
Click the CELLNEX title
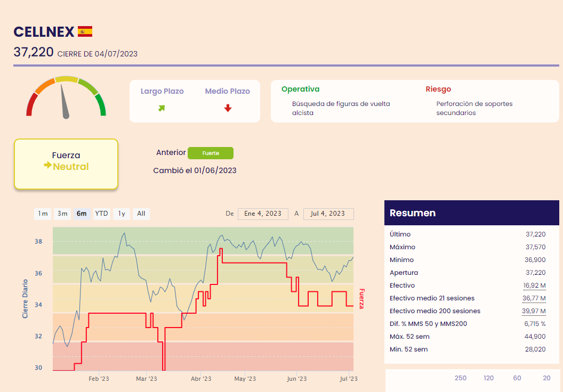tap(44, 32)
